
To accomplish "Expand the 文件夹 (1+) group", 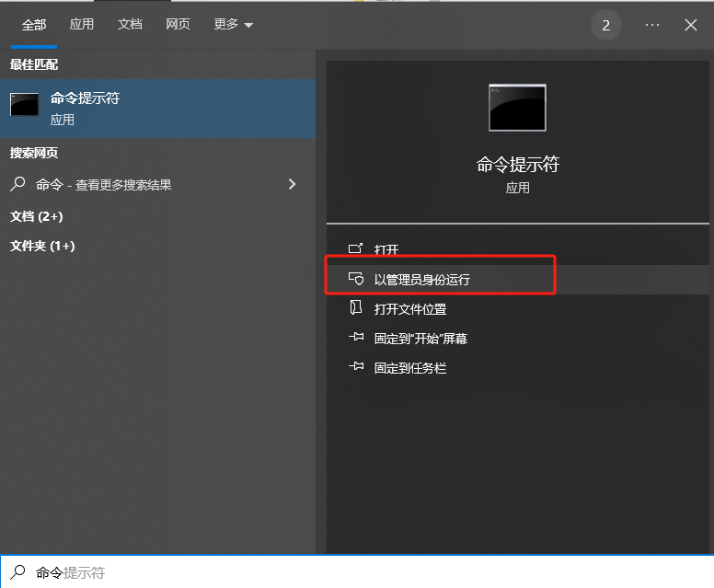I will pyautogui.click(x=42, y=246).
